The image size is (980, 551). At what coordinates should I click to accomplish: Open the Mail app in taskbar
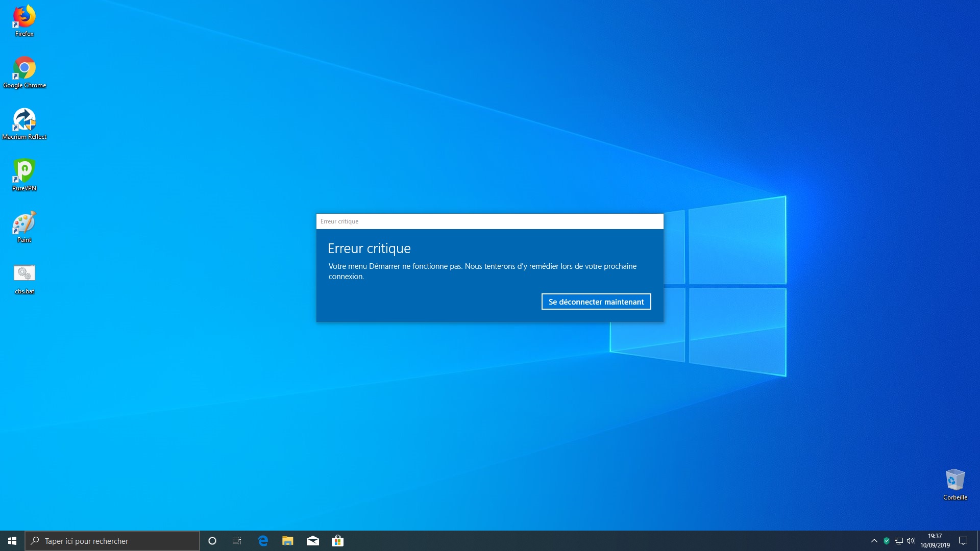pyautogui.click(x=313, y=541)
